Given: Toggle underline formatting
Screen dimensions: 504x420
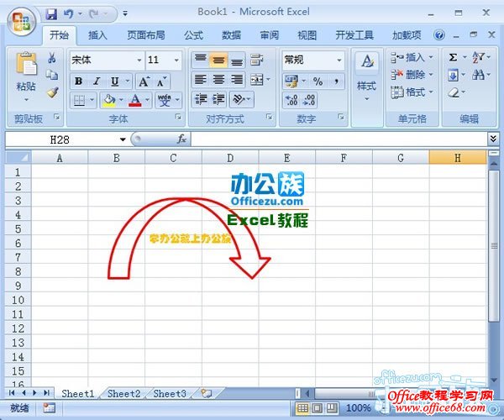Looking at the screenshot, I should click(115, 81).
